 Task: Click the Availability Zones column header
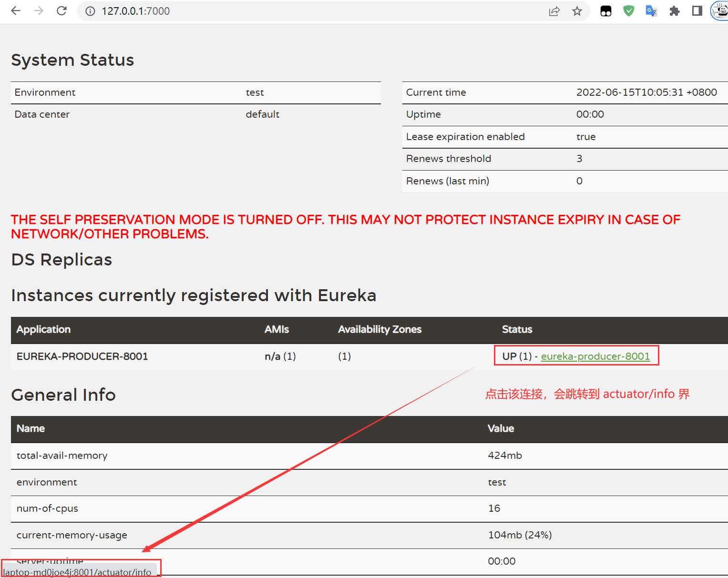tap(379, 329)
